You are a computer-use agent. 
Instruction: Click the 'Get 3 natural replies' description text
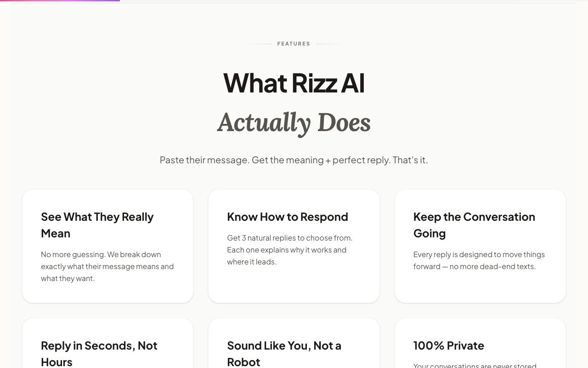point(290,250)
